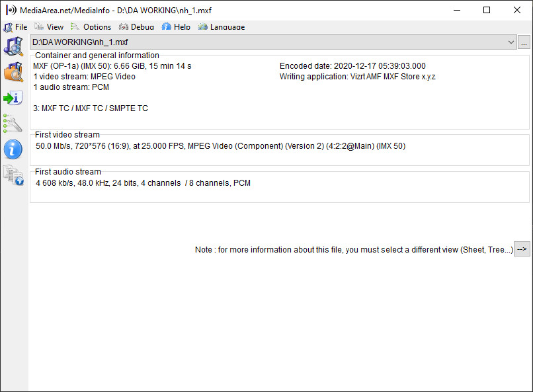Open Preferences with the wrench sidebar icon
The width and height of the screenshot is (533, 392).
[13, 124]
